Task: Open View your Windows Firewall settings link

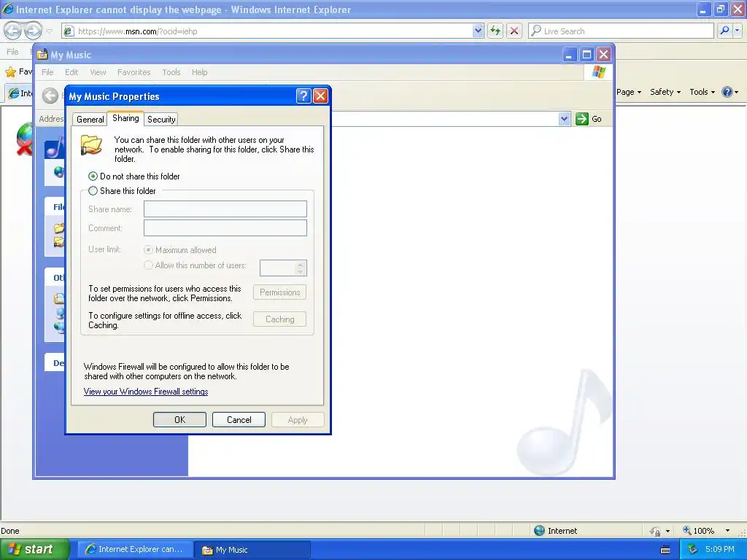Action: [x=146, y=392]
